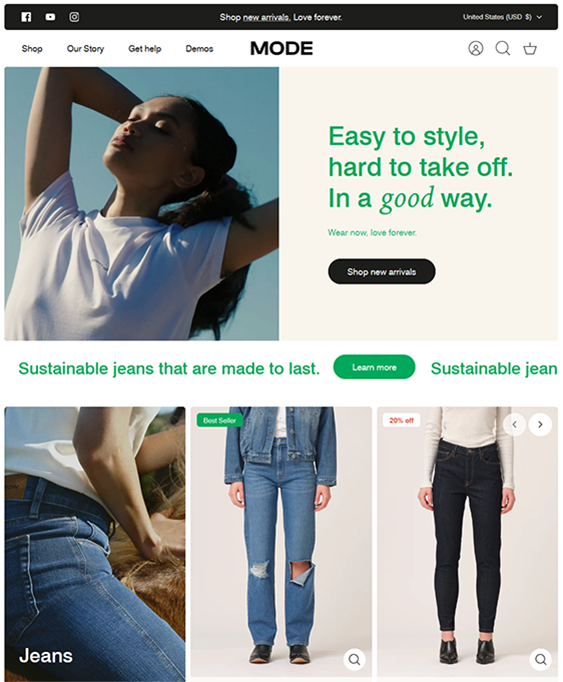This screenshot has width=563, height=682.
Task: Expand United States (USD $) currency selector
Action: [x=502, y=17]
